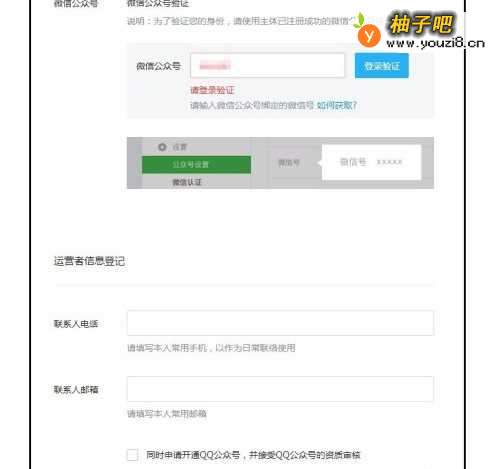Select the 微信认证 menu entry
The height and width of the screenshot is (469, 500).
point(187,182)
